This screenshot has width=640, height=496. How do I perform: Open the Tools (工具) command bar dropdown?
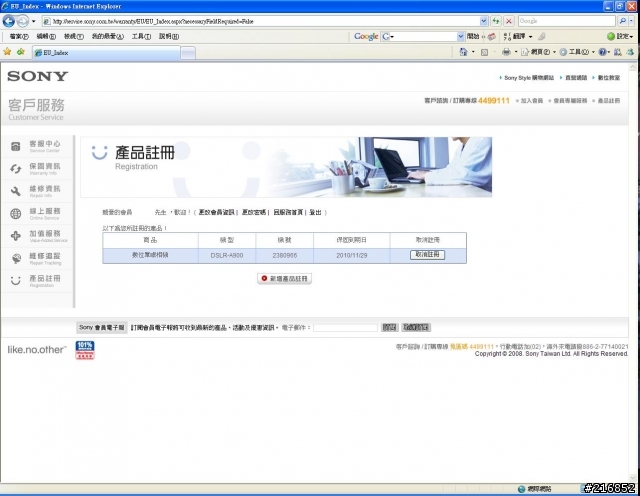[x=577, y=52]
